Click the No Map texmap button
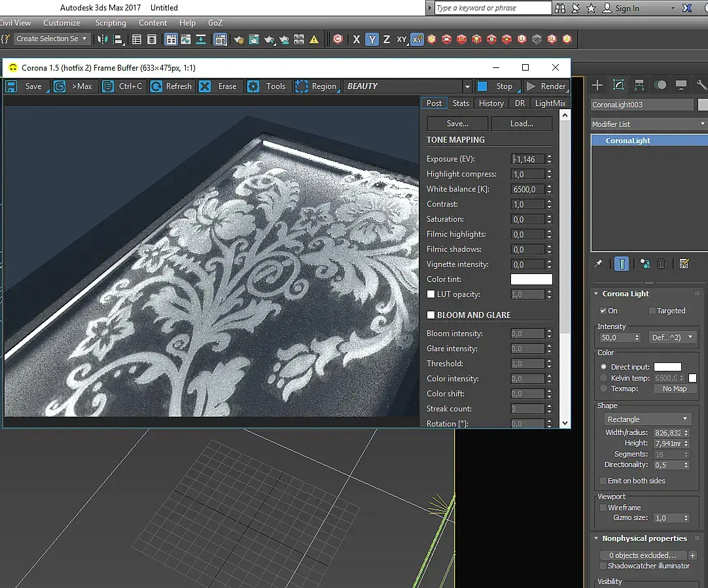 click(x=675, y=389)
